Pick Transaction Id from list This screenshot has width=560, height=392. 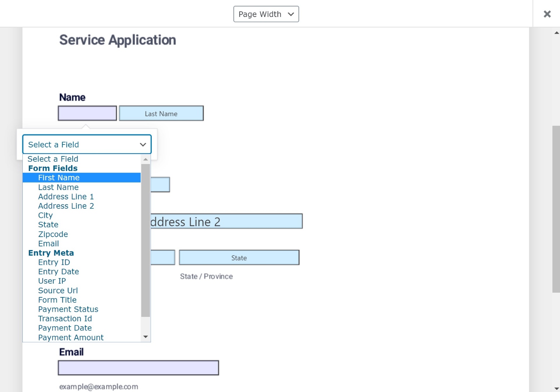(x=65, y=319)
